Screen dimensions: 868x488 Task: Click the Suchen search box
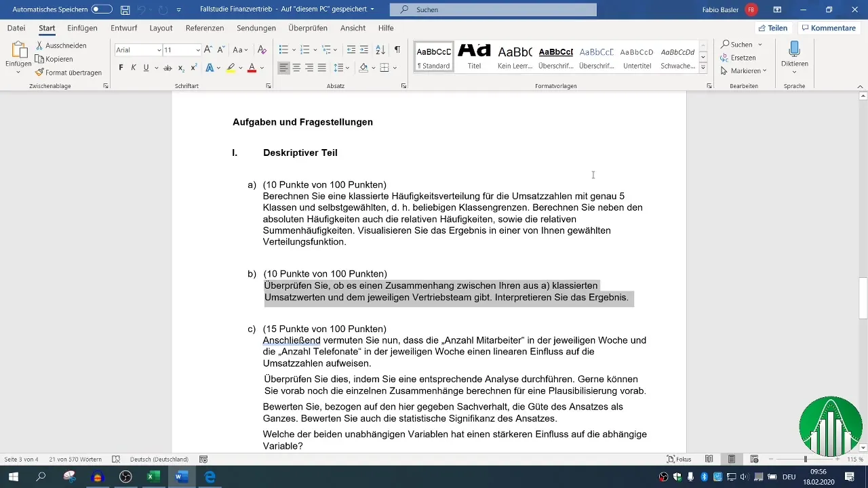pos(493,9)
